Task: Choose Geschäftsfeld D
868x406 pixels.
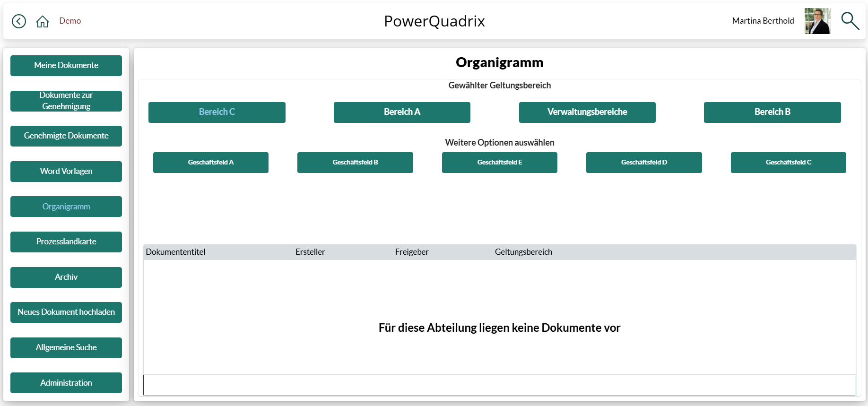Action: [x=644, y=163]
